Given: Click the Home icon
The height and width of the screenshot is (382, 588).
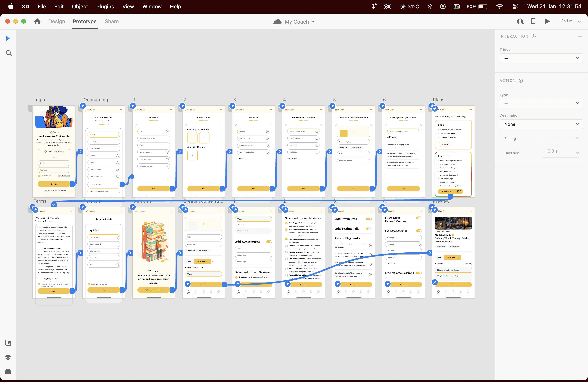Looking at the screenshot, I should [37, 21].
